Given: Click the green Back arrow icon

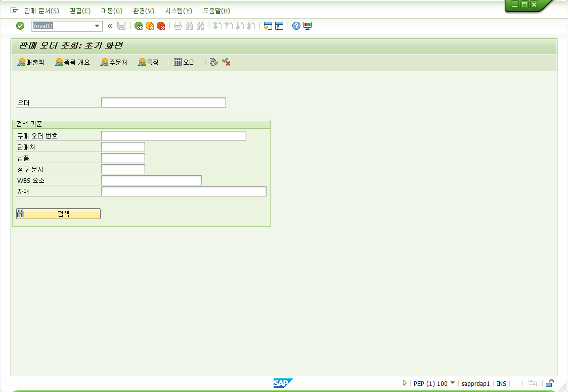Looking at the screenshot, I should 139,26.
